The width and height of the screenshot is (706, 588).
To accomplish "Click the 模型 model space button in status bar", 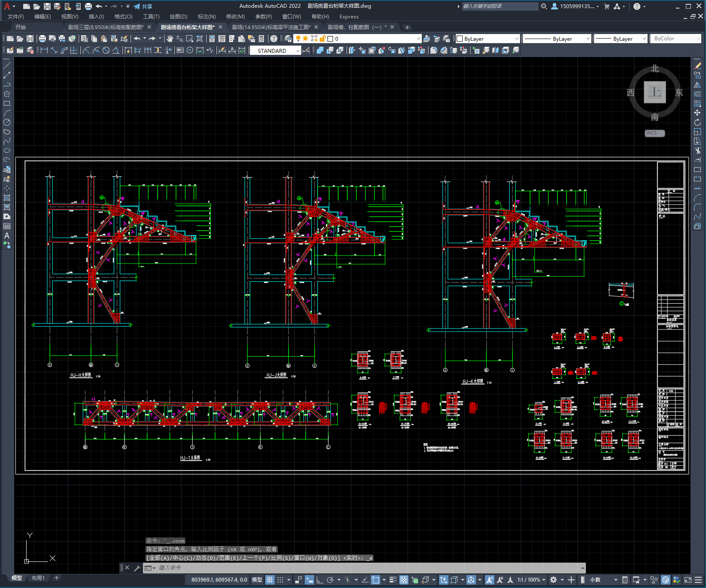I will point(257,580).
